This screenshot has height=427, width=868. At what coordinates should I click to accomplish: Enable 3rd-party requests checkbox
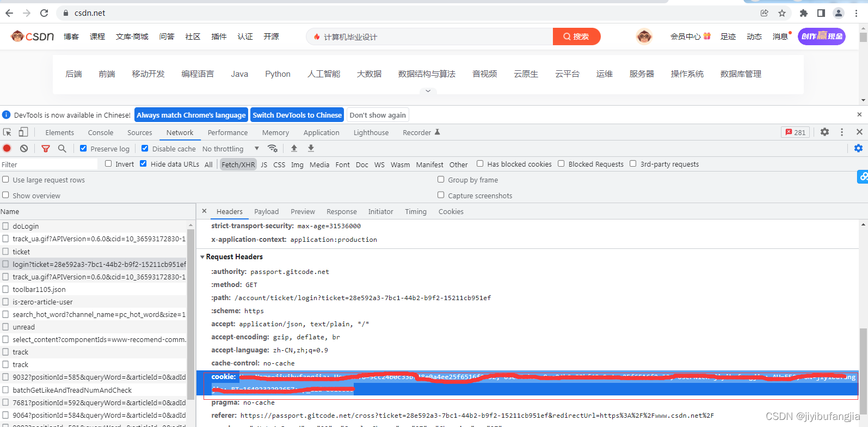click(633, 163)
